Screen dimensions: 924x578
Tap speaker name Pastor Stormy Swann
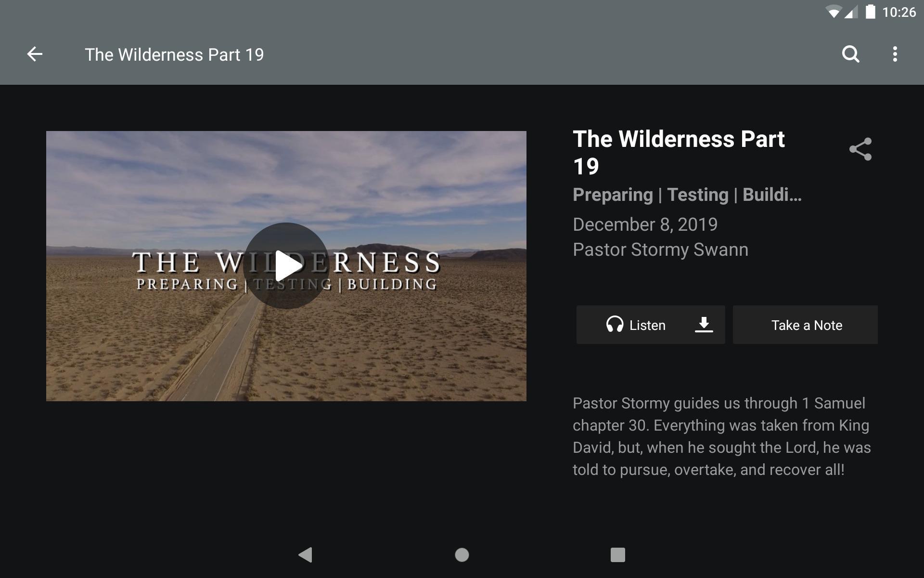pos(660,250)
